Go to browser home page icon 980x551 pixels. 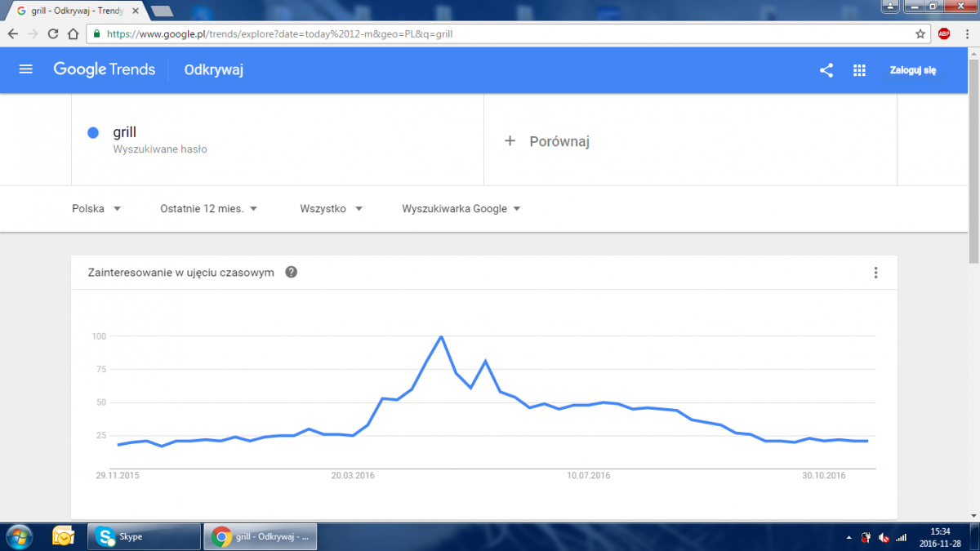click(73, 34)
